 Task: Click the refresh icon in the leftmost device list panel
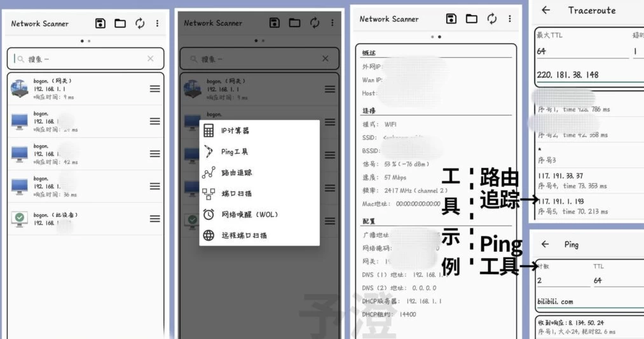tap(140, 24)
